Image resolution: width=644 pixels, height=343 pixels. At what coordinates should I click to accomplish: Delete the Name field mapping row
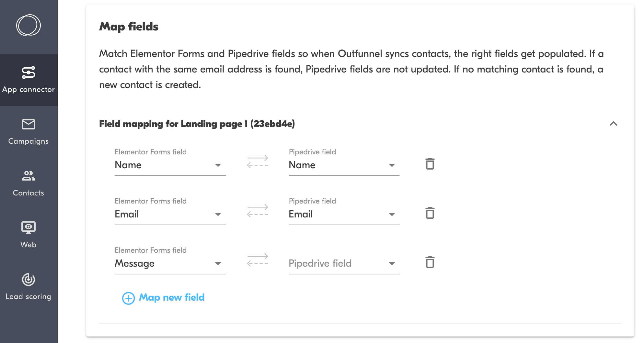coord(430,164)
